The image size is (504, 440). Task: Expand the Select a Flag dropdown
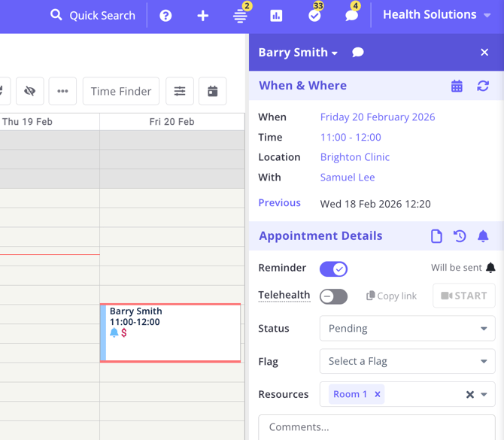pyautogui.click(x=407, y=362)
